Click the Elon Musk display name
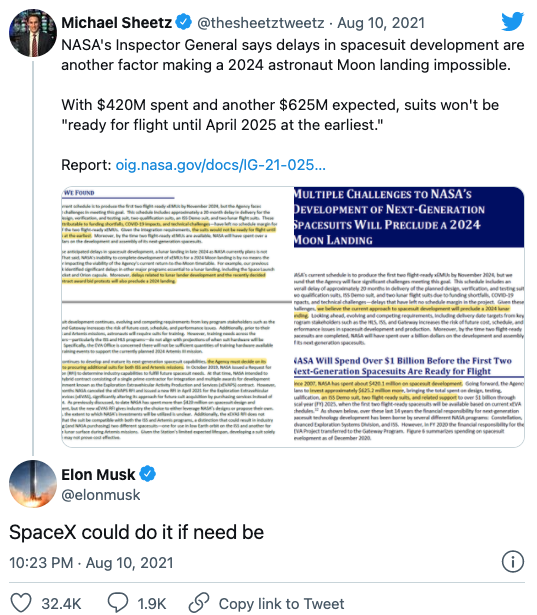537x615 pixels. [x=98, y=475]
